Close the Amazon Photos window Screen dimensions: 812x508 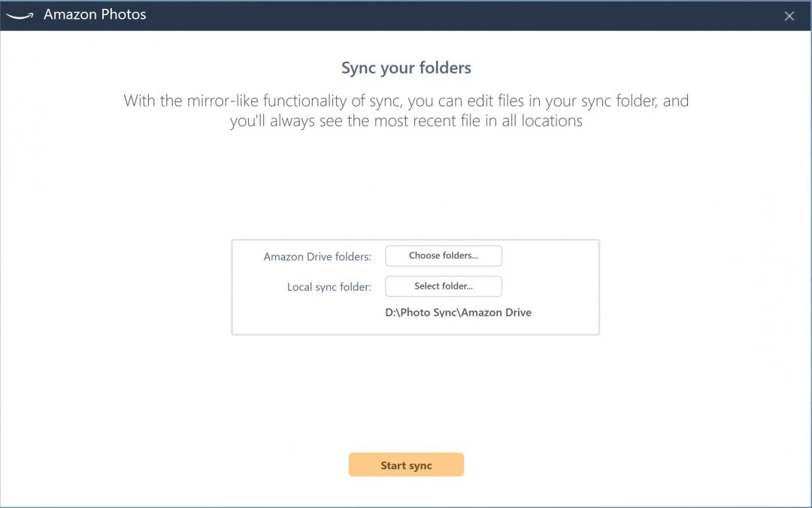(x=789, y=16)
